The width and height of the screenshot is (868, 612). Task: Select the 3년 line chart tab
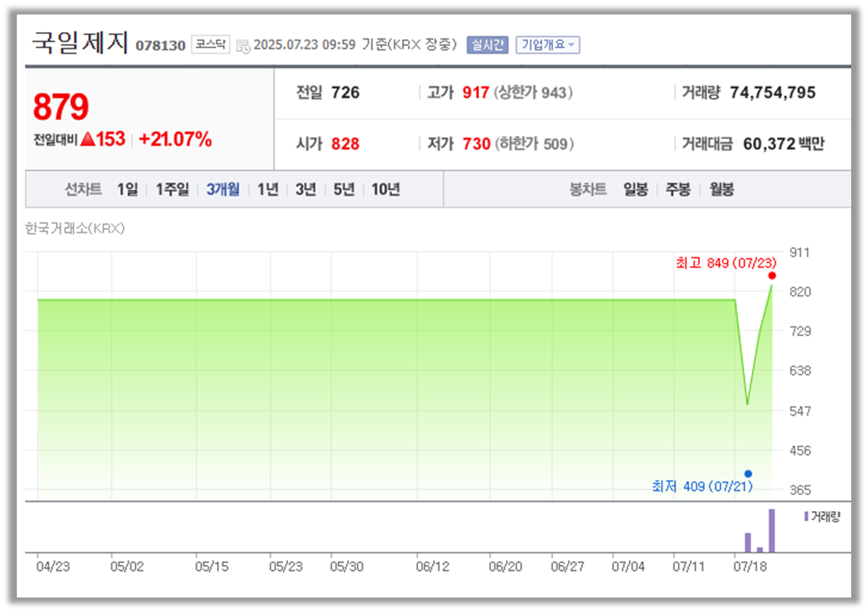[x=306, y=189]
